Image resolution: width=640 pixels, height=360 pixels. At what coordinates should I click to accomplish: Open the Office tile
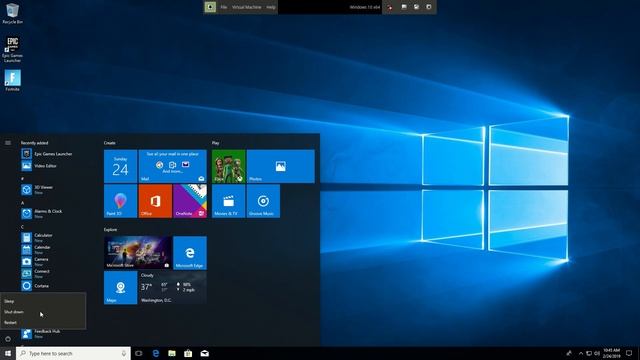pyautogui.click(x=155, y=201)
